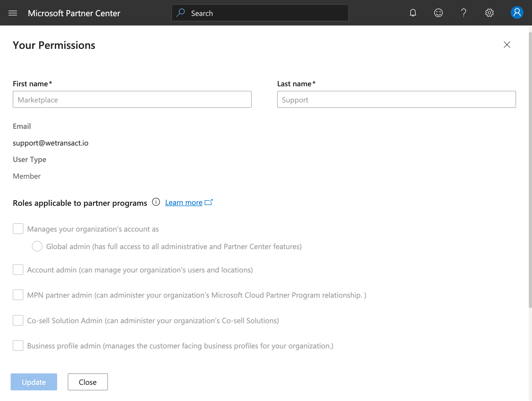Screen dimensions: 532x401
Task: Check the Co-sell Solution Admin role
Action: (x=18, y=320)
